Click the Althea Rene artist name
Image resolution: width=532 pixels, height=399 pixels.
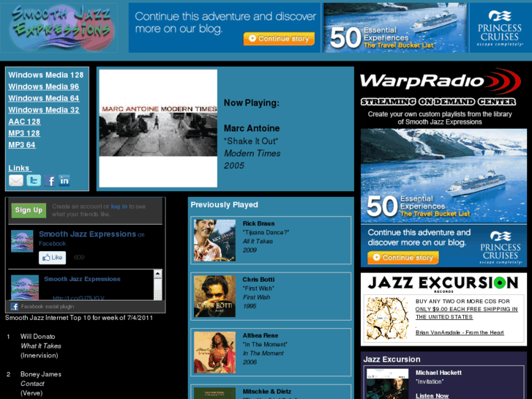(x=261, y=335)
